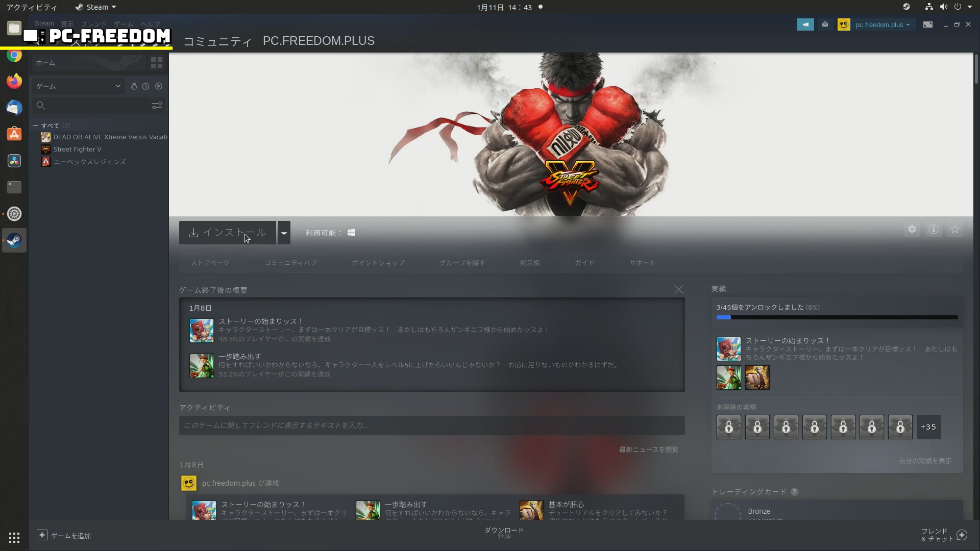Click the game info icon
The image size is (980, 551).
tap(933, 230)
